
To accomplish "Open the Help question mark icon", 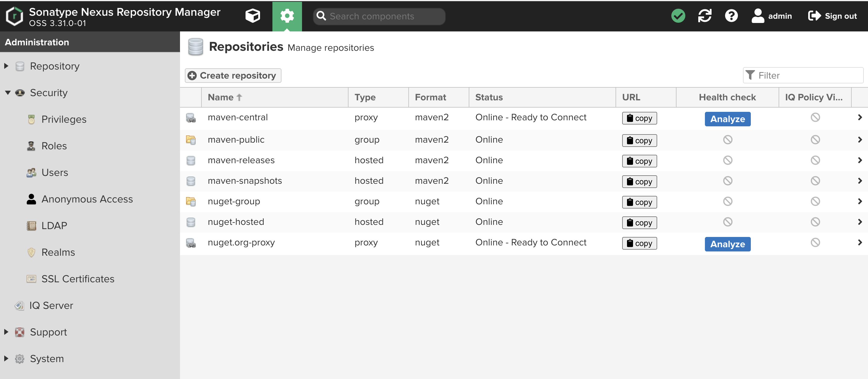I will [x=731, y=16].
